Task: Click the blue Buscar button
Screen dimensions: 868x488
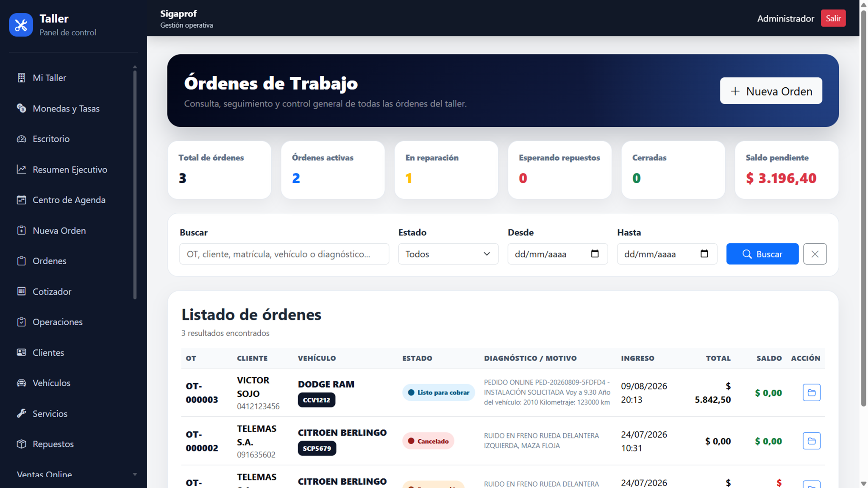Action: click(762, 254)
